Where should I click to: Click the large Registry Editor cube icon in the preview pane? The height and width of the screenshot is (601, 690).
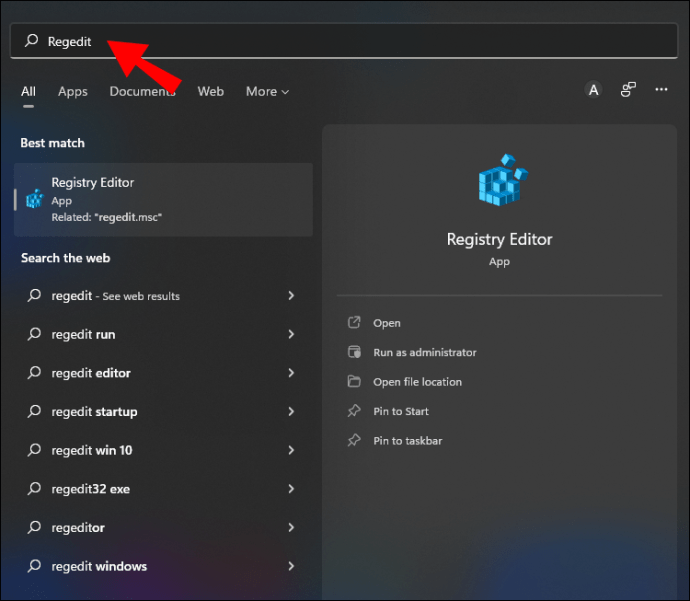(x=503, y=180)
